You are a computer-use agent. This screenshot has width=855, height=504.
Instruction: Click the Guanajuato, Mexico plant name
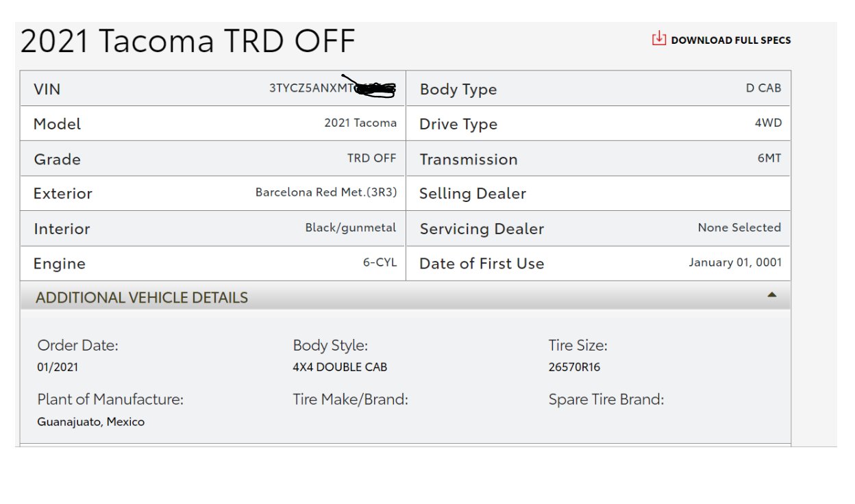[x=90, y=422]
